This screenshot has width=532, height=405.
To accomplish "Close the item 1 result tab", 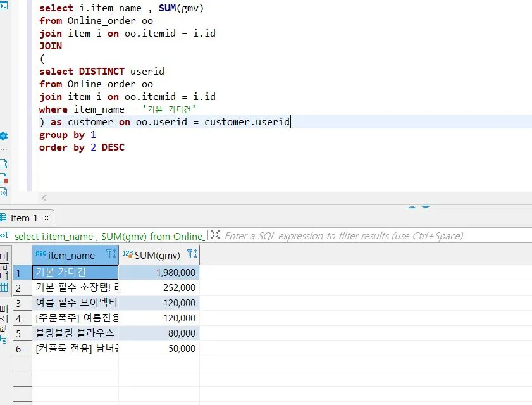I will 46,218.
